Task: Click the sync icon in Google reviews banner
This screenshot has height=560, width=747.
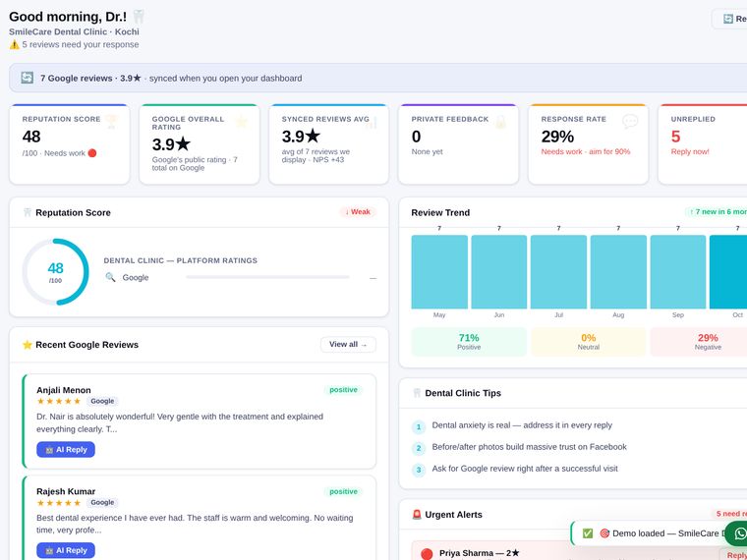Action: click(28, 78)
